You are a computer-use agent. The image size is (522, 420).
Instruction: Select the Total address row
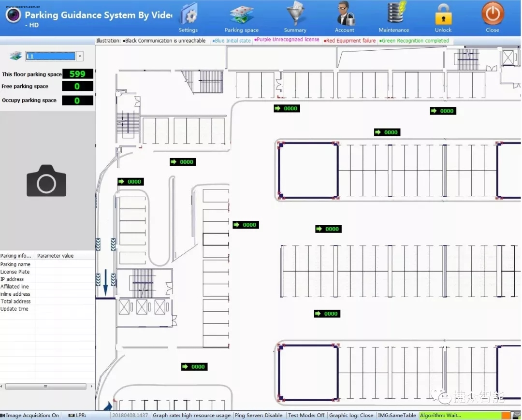(47, 301)
